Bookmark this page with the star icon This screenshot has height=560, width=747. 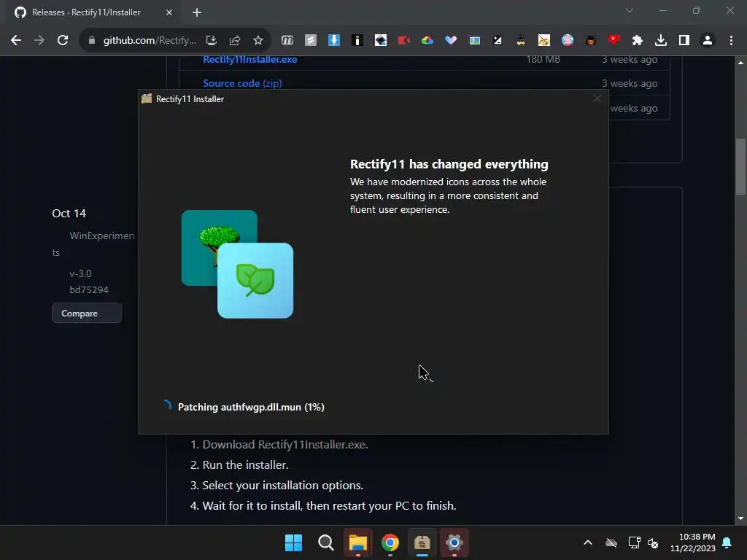pos(258,41)
